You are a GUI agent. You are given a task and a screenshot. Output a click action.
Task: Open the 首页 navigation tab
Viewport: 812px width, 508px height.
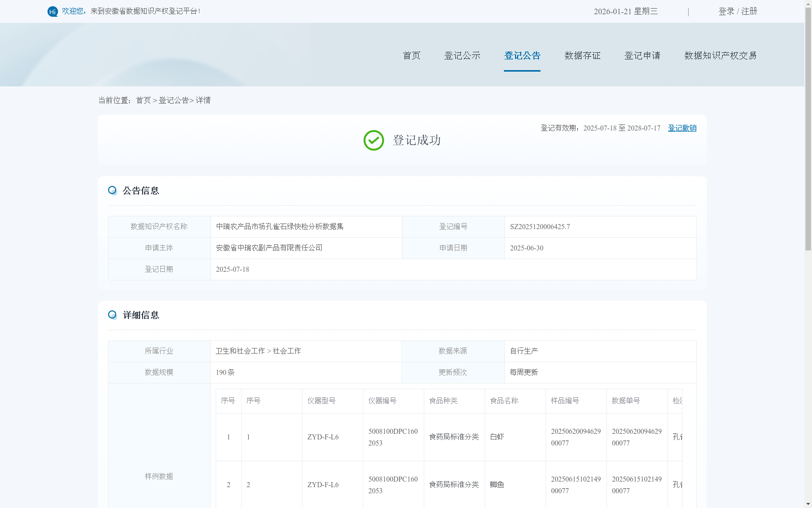(412, 55)
